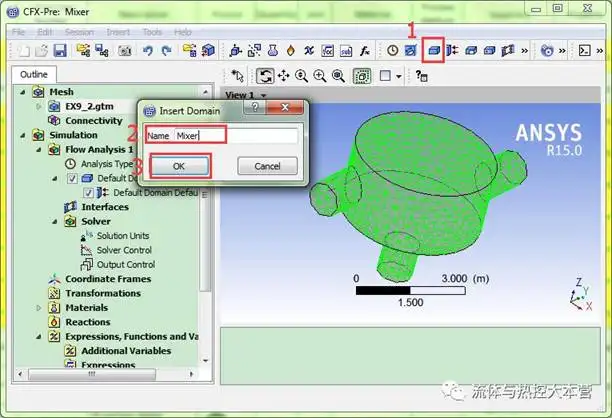Select Solution Units tree item
This screenshot has width=612, height=418.
(123, 236)
